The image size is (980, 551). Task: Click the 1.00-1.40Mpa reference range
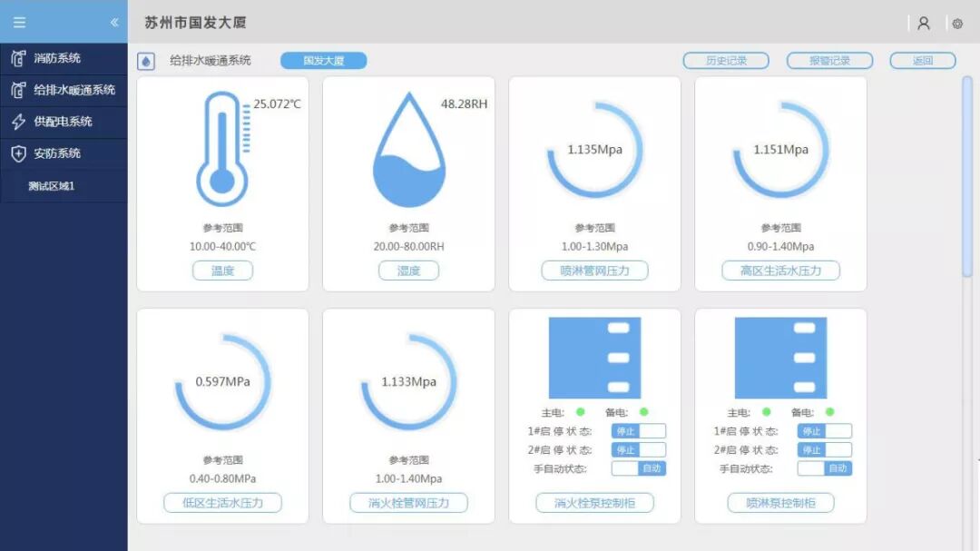pyautogui.click(x=408, y=478)
